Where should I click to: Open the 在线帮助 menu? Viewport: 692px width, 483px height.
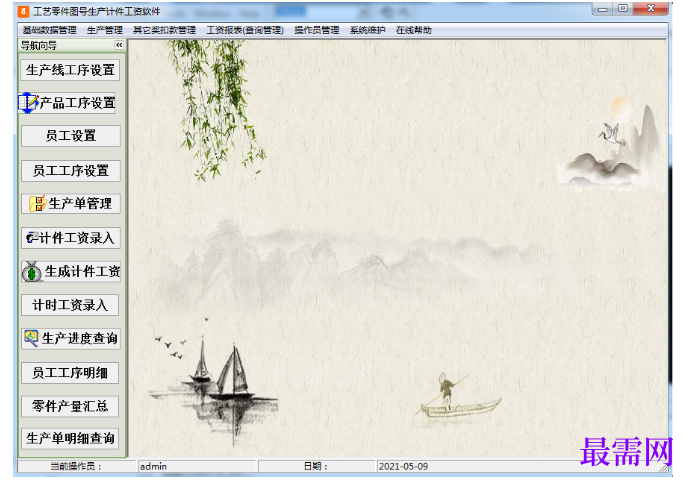point(414,30)
